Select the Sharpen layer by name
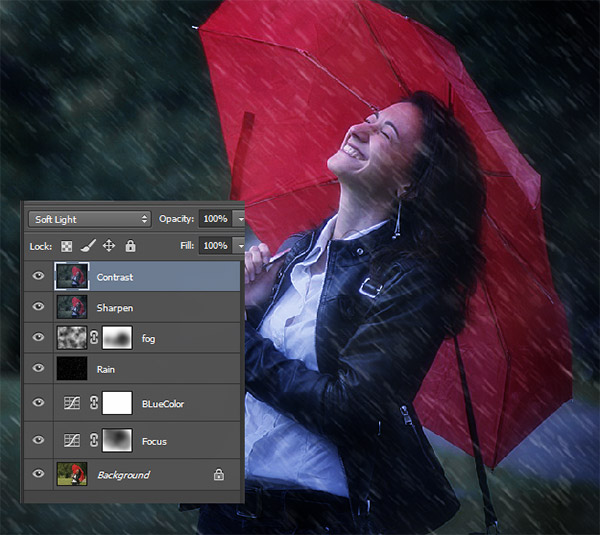This screenshot has width=600, height=535. 114,308
